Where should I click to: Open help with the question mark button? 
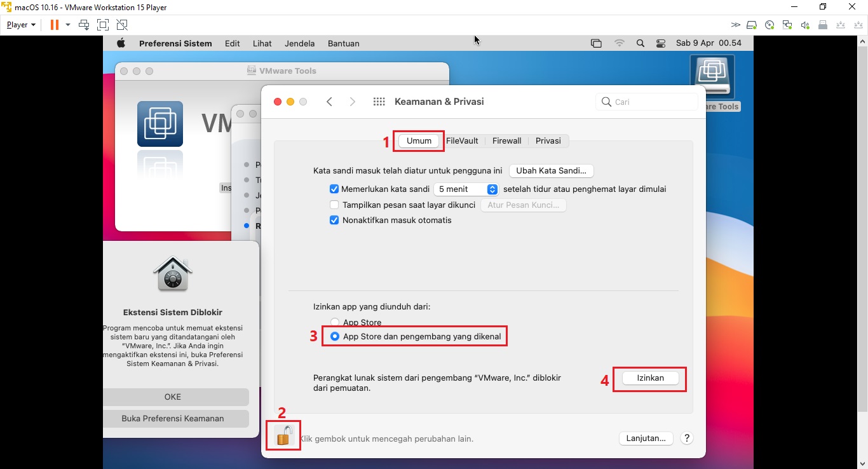click(686, 438)
